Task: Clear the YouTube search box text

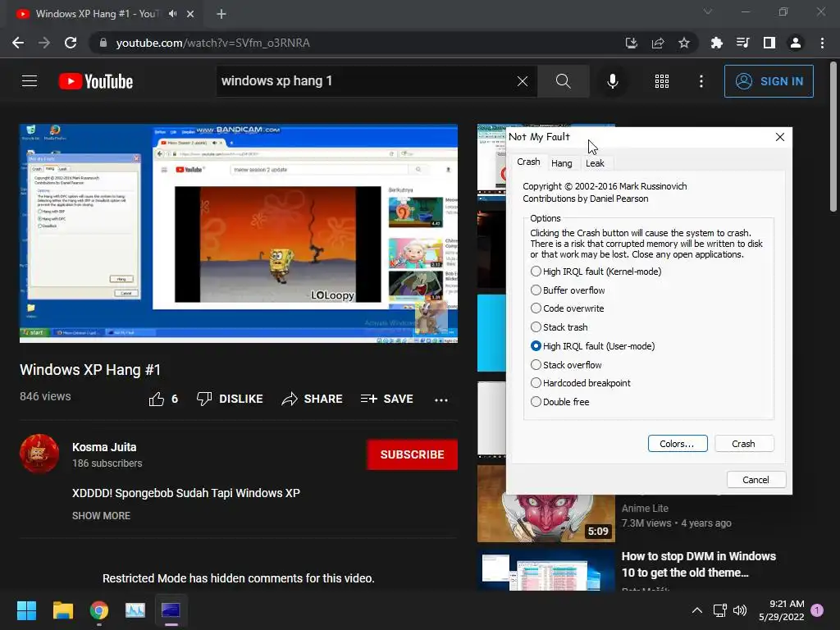Action: [523, 81]
